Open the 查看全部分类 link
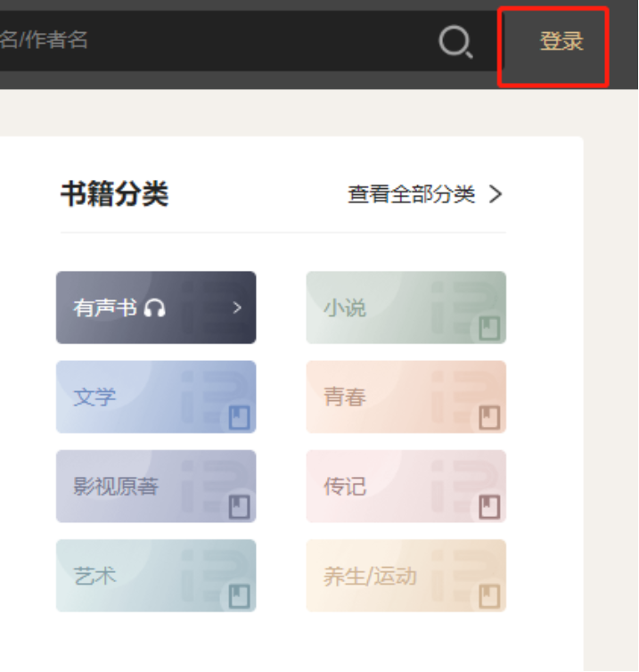 point(412,194)
